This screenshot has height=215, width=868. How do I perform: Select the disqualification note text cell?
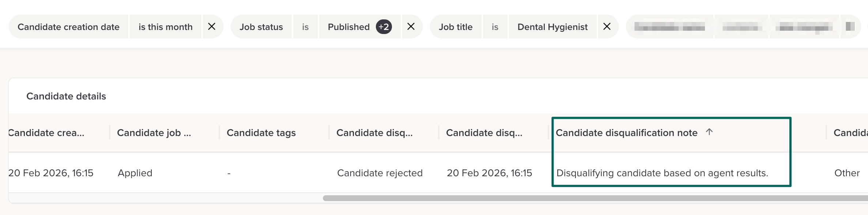tap(662, 173)
